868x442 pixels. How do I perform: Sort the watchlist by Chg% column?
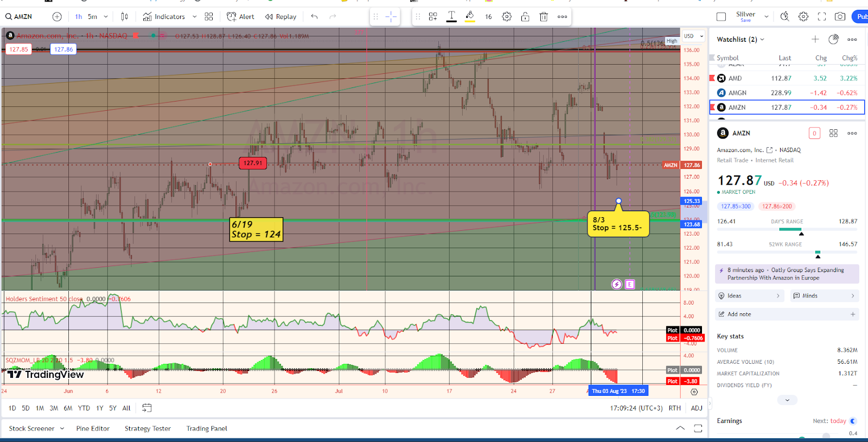(849, 58)
